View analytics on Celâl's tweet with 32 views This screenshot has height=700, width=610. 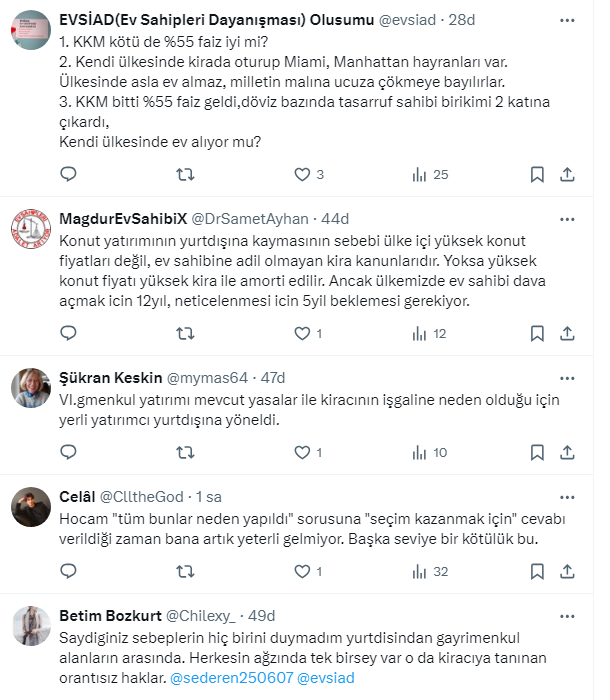[419, 571]
